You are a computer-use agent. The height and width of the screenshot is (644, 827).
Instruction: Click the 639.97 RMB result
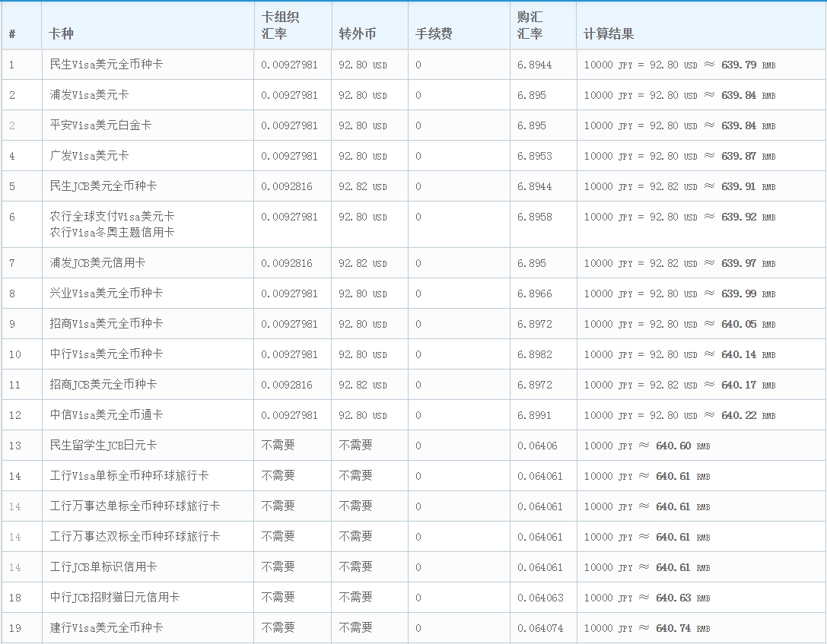coord(749,264)
